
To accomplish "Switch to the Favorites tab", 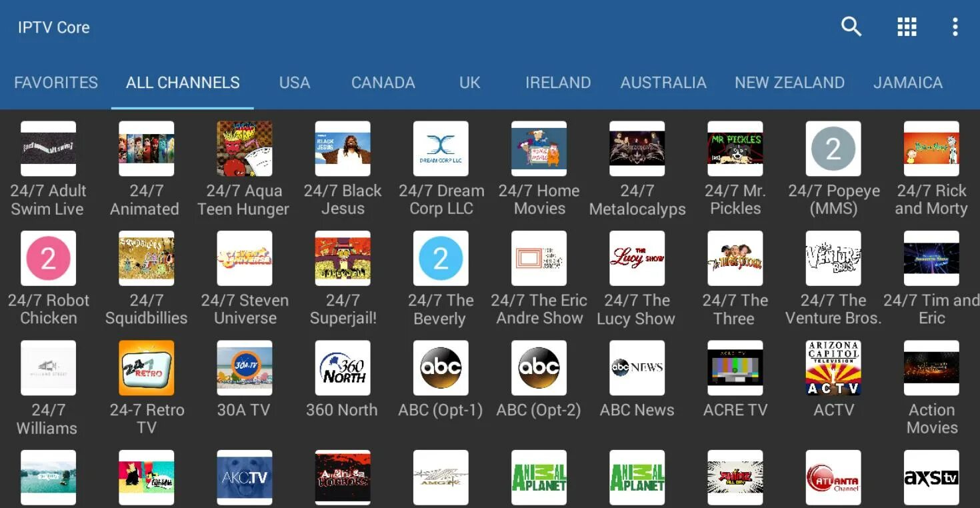I will [x=56, y=83].
